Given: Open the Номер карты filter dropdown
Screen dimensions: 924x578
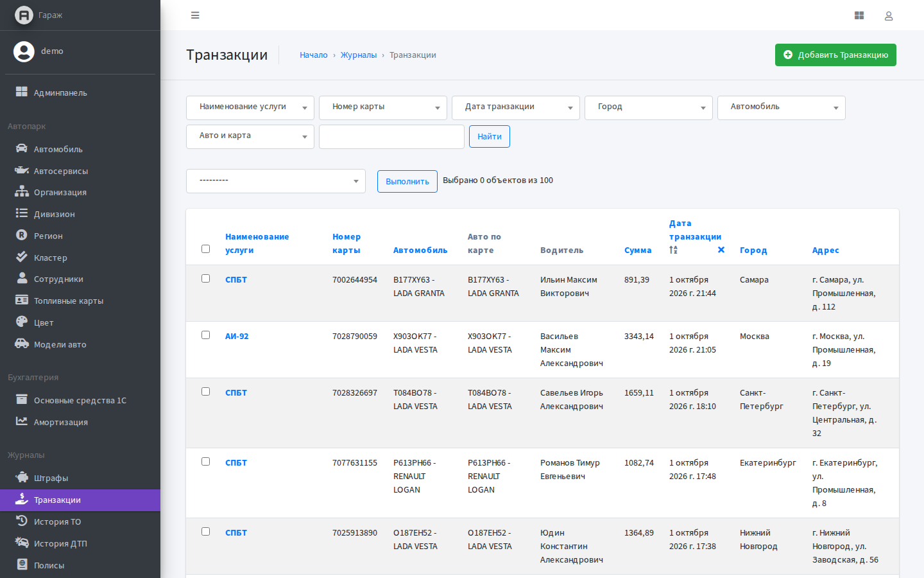Looking at the screenshot, I should coord(383,108).
